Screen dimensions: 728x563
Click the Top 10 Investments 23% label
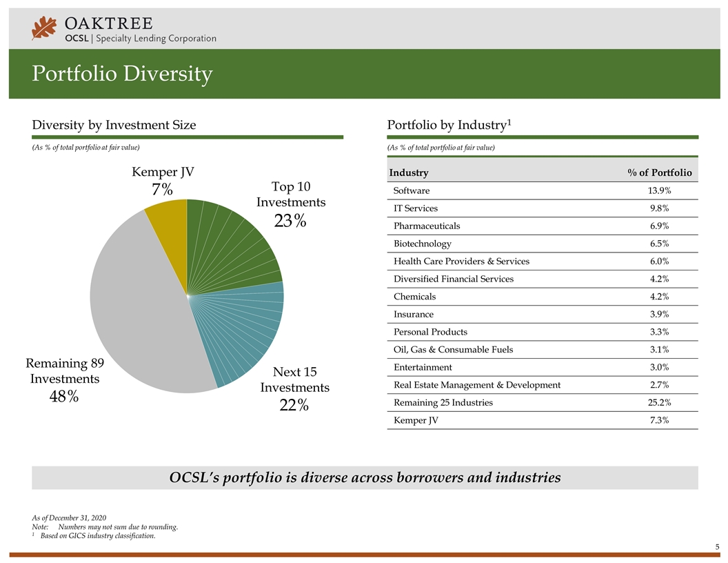[x=290, y=204]
